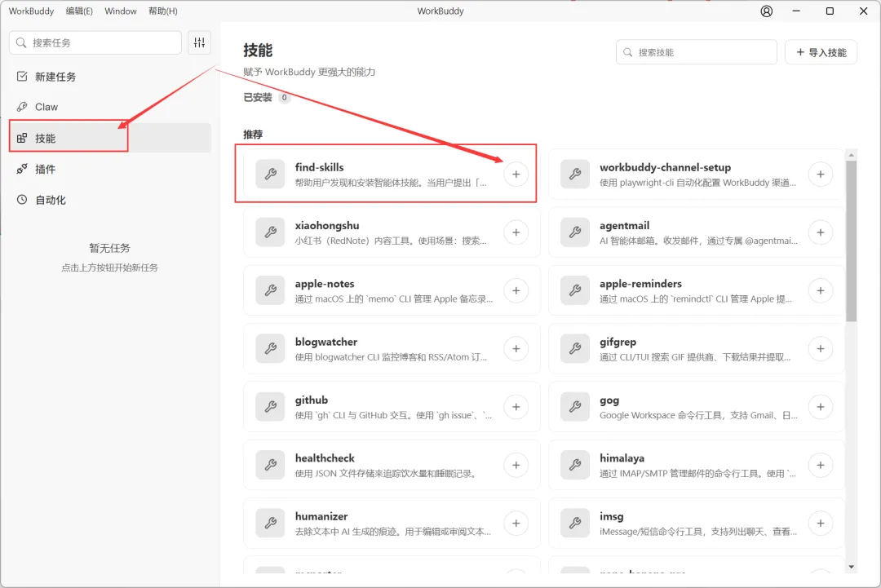The width and height of the screenshot is (881, 588).
Task: Click the plus button for gog
Action: pyautogui.click(x=821, y=407)
